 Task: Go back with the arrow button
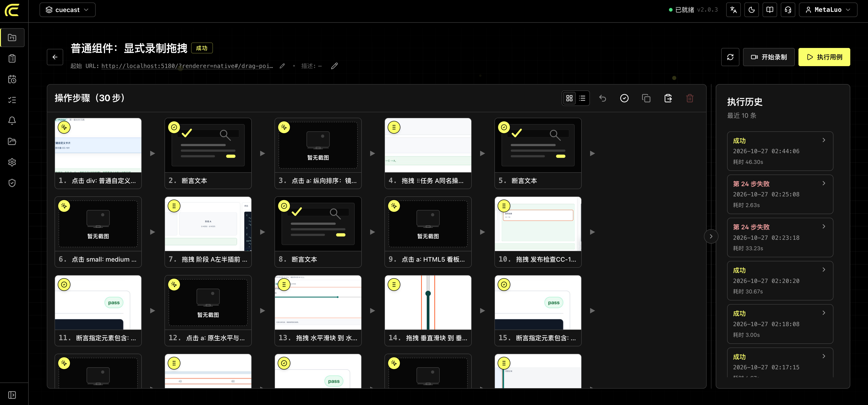pos(55,57)
